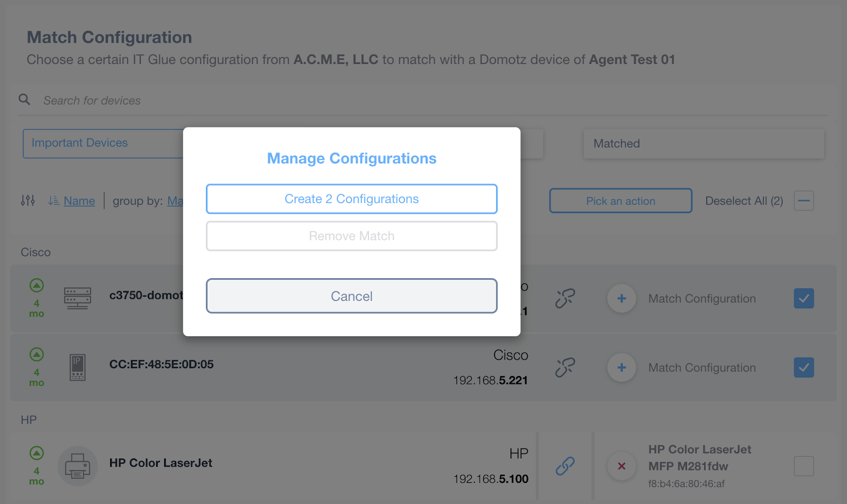Screen dimensions: 847x504
Task: Click the sort icon beside Name
Action: [x=52, y=200]
